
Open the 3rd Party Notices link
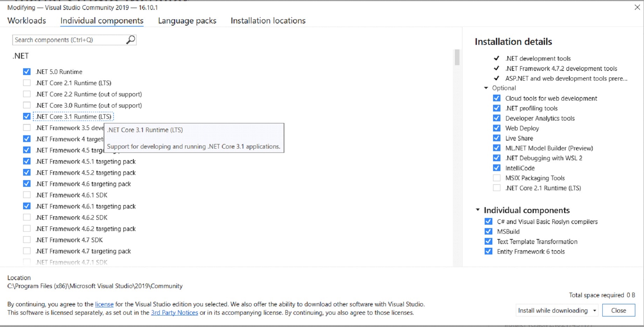point(174,313)
